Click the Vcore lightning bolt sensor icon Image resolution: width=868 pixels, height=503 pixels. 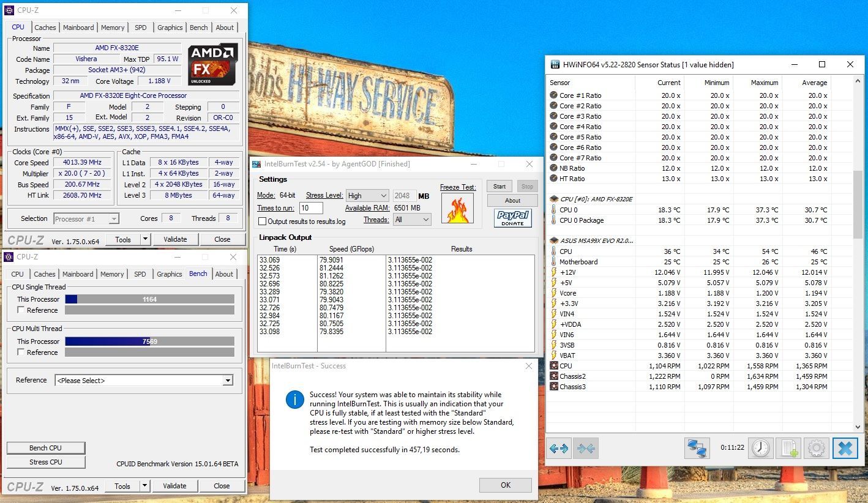pos(554,293)
